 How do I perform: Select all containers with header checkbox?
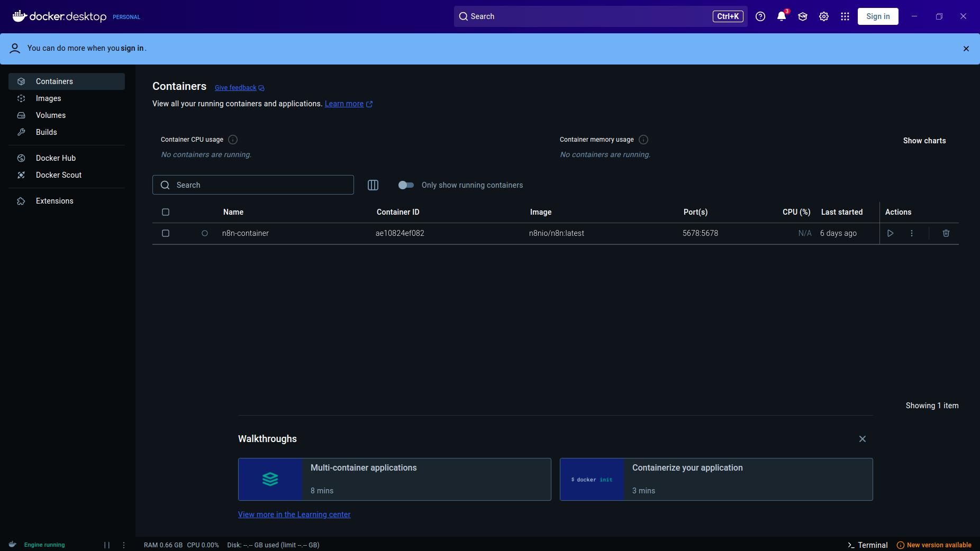click(x=165, y=212)
